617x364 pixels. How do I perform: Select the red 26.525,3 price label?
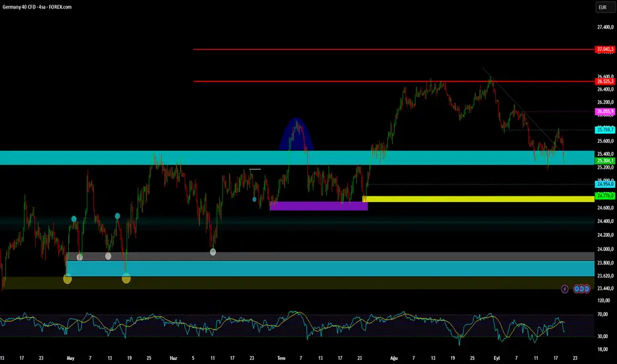click(605, 81)
